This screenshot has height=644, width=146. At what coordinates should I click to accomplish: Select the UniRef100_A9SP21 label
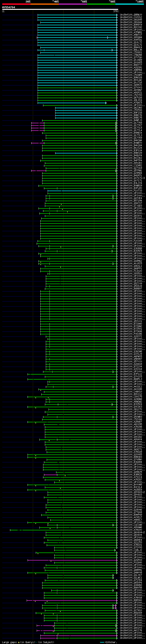coord(131,93)
